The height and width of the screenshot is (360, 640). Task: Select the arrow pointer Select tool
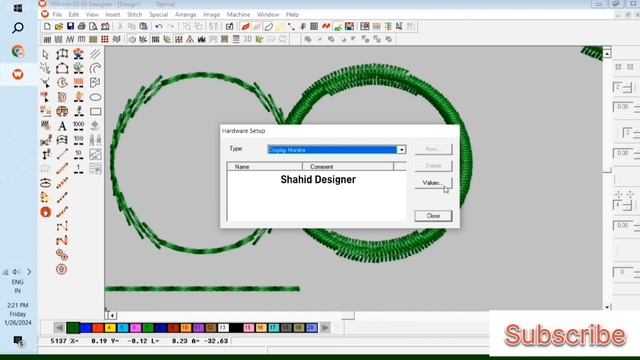click(45, 54)
